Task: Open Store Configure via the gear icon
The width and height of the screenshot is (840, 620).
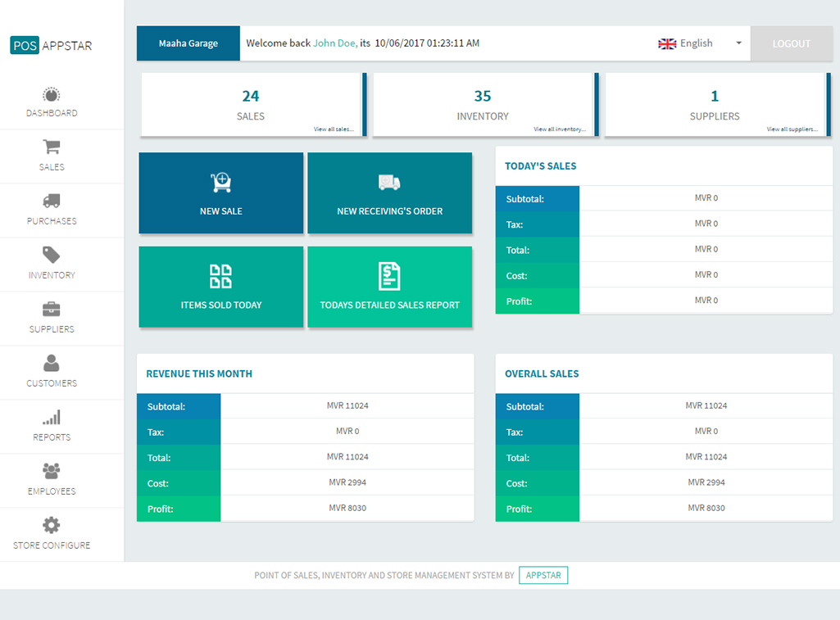Action: point(52,525)
